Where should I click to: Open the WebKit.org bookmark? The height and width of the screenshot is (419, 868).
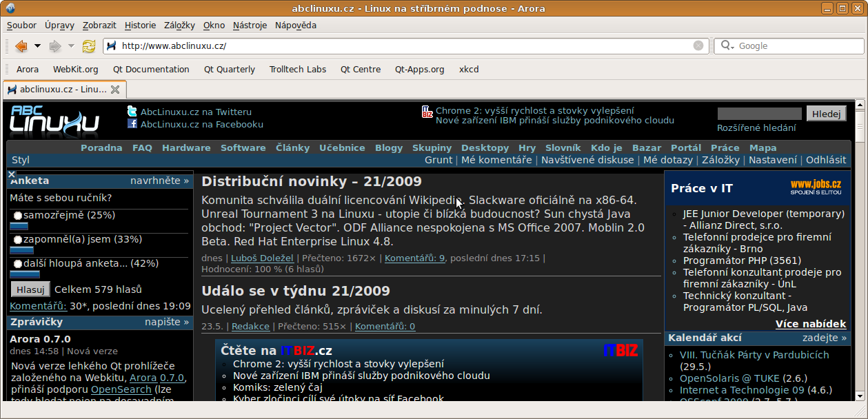76,70
